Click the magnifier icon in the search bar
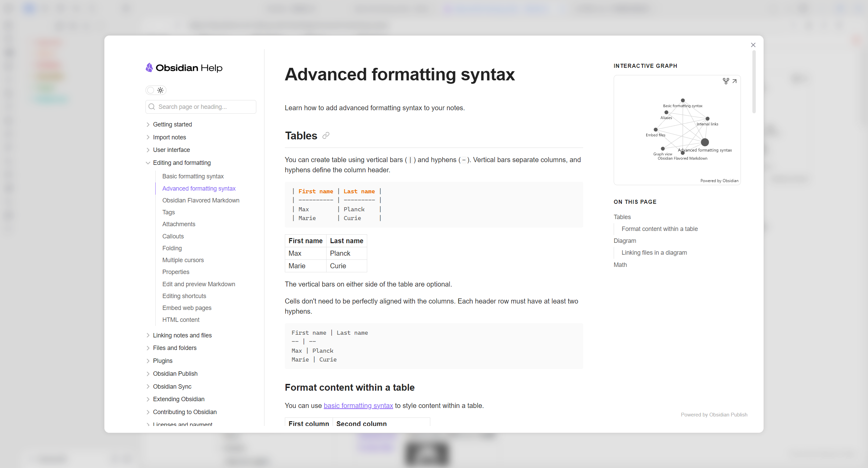This screenshot has width=868, height=468. tap(152, 106)
